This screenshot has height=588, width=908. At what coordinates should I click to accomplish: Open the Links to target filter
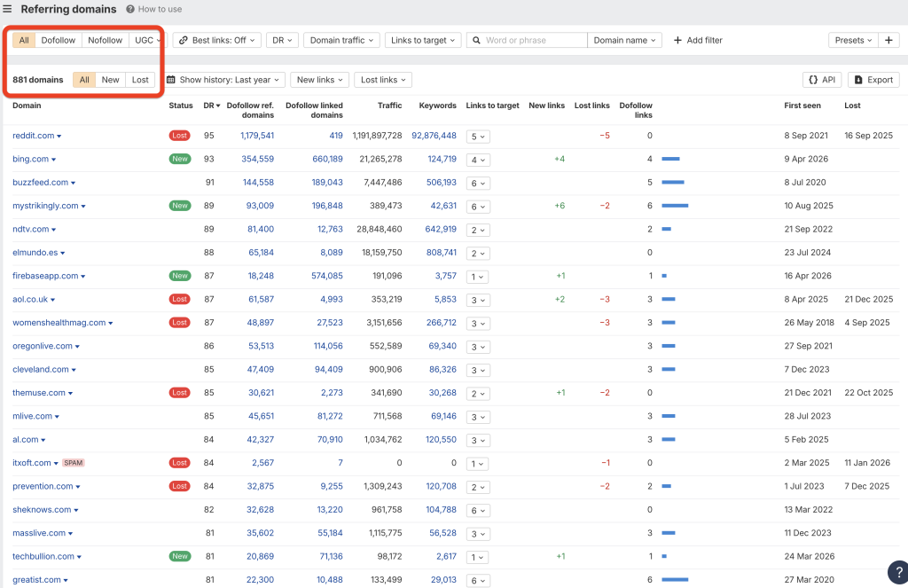coord(423,40)
